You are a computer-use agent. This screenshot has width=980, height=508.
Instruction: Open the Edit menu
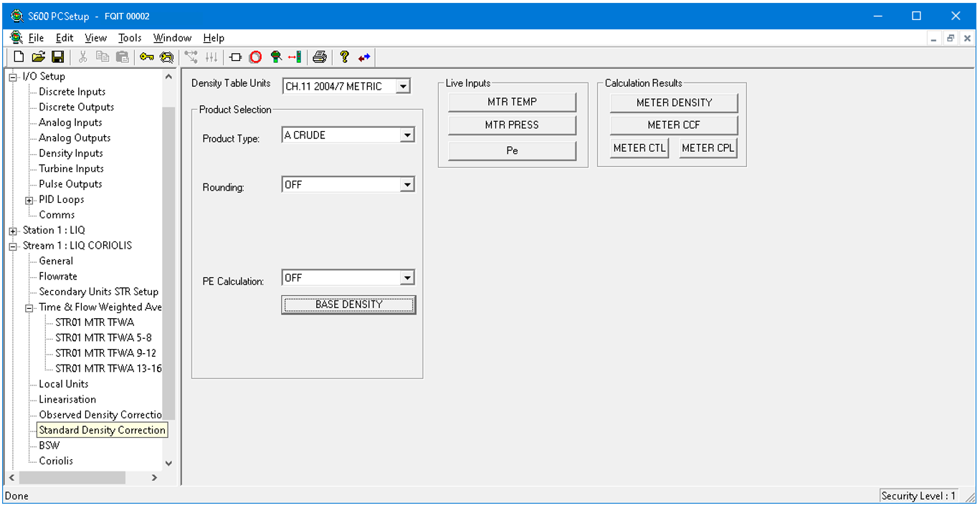point(65,38)
